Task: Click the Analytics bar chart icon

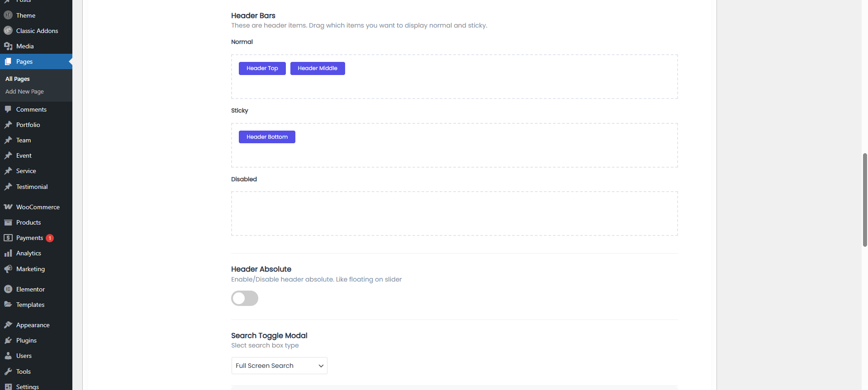Action: 8,253
